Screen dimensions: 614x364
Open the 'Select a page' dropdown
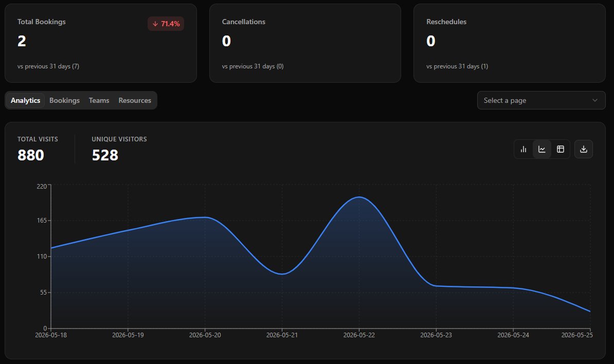click(x=541, y=101)
